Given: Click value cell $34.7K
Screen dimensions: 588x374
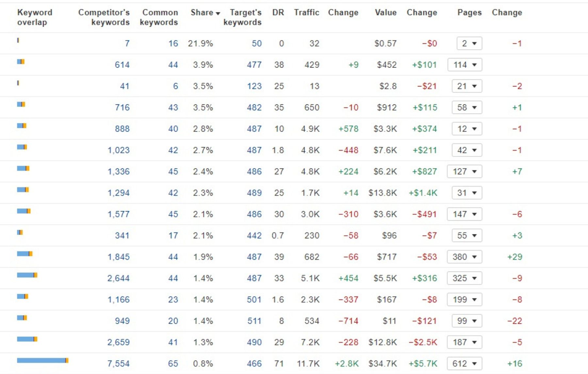Looking at the screenshot, I should (x=383, y=364).
